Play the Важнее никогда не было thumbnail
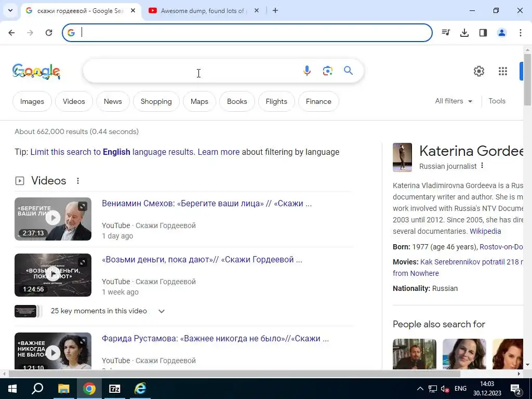The image size is (532, 399). [53, 351]
